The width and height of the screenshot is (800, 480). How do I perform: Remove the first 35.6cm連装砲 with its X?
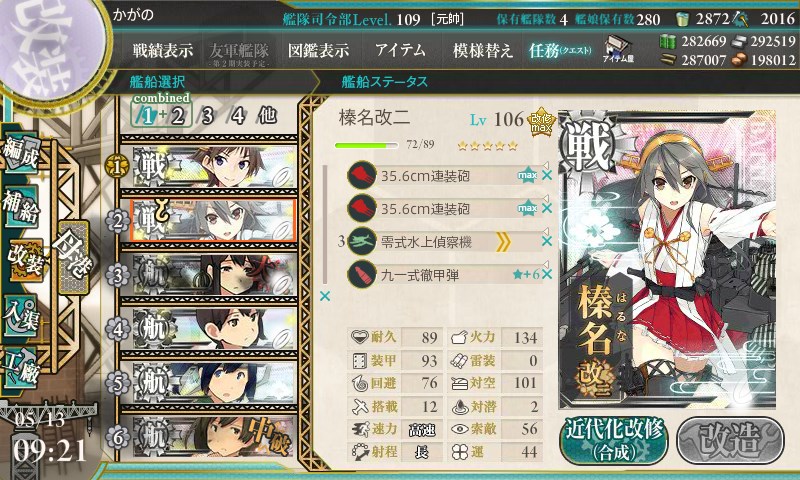click(547, 175)
